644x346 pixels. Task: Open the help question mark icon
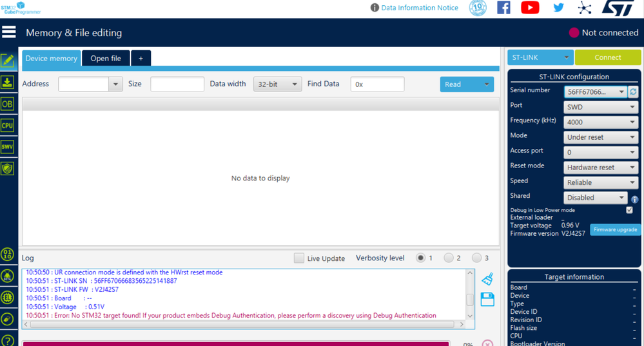point(7,340)
